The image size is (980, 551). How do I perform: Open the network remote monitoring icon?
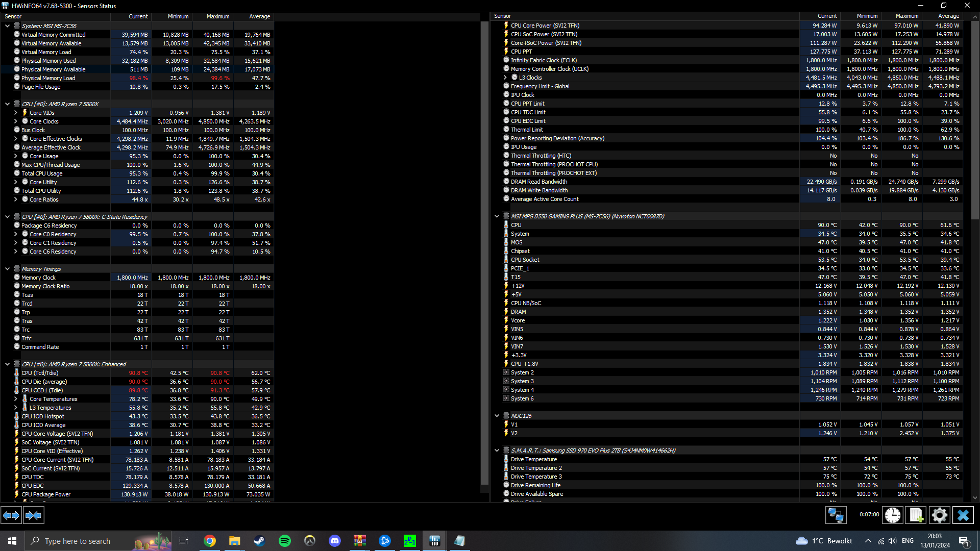click(836, 515)
